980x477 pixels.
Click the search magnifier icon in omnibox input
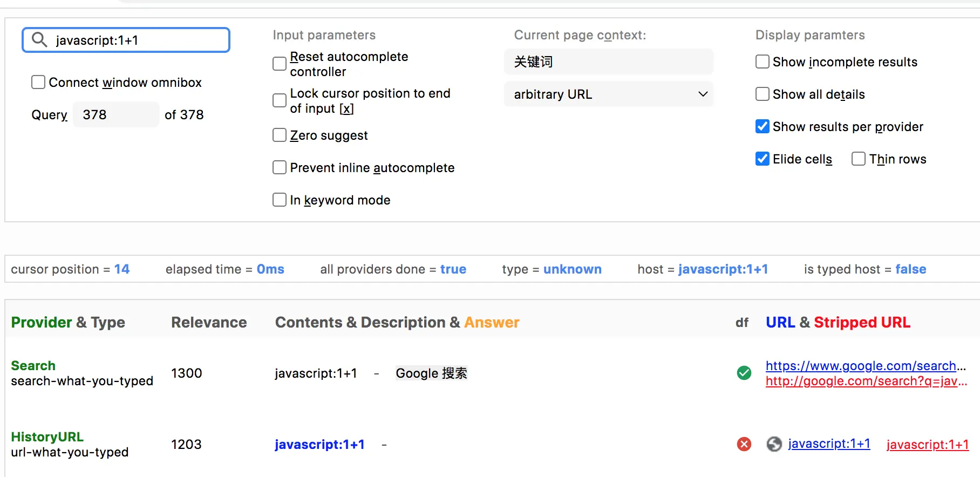coord(39,40)
